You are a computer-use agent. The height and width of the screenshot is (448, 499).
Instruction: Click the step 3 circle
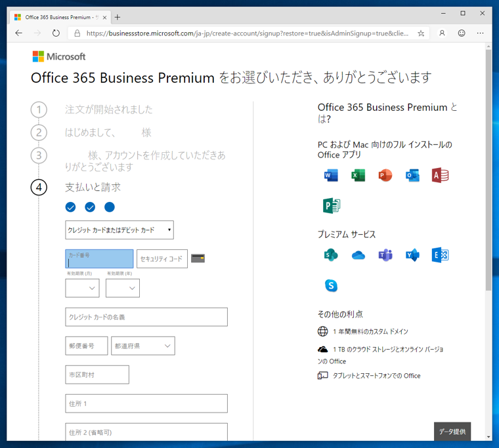pyautogui.click(x=39, y=155)
